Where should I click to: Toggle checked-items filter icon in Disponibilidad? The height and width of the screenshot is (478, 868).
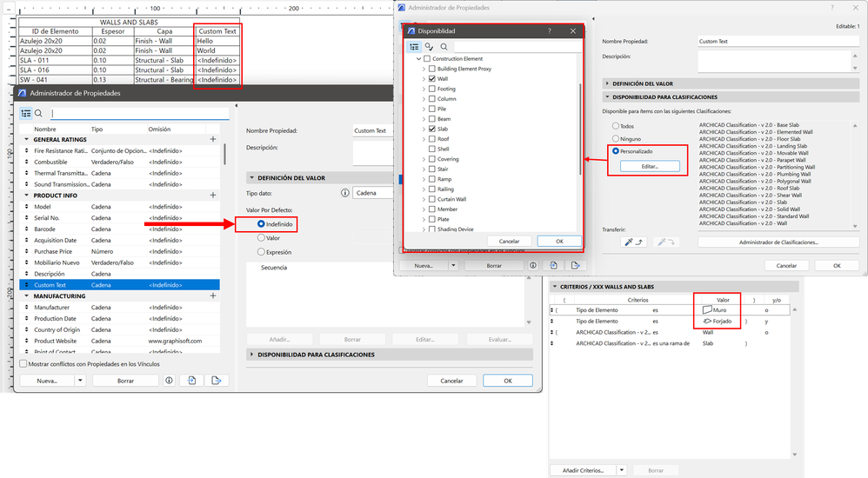tap(429, 47)
